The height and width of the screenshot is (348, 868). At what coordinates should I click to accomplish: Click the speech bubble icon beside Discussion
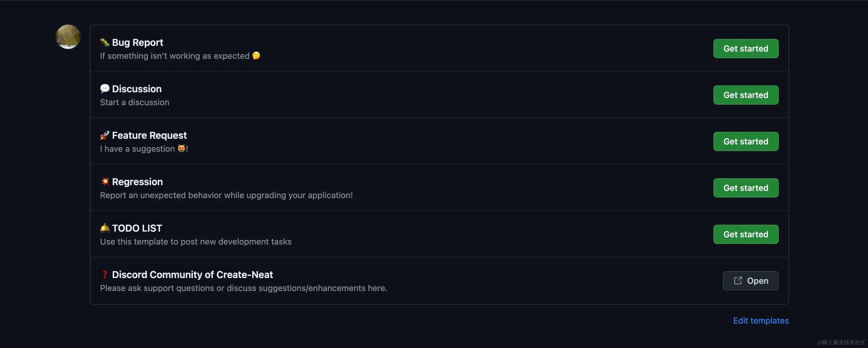105,89
